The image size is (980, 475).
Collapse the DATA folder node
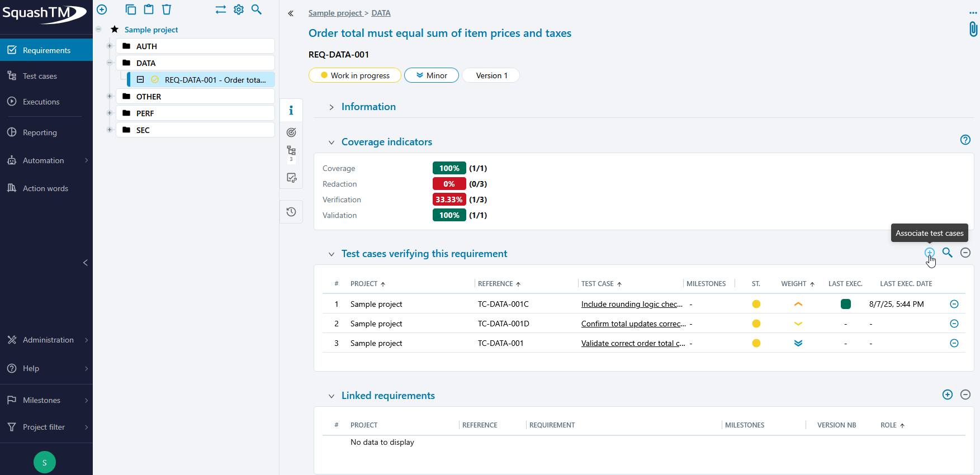click(110, 63)
